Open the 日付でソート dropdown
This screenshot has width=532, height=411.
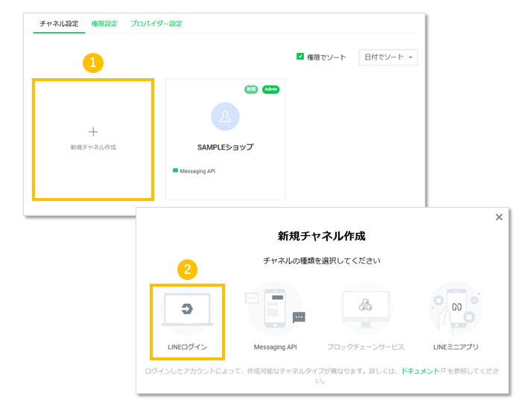pyautogui.click(x=388, y=57)
